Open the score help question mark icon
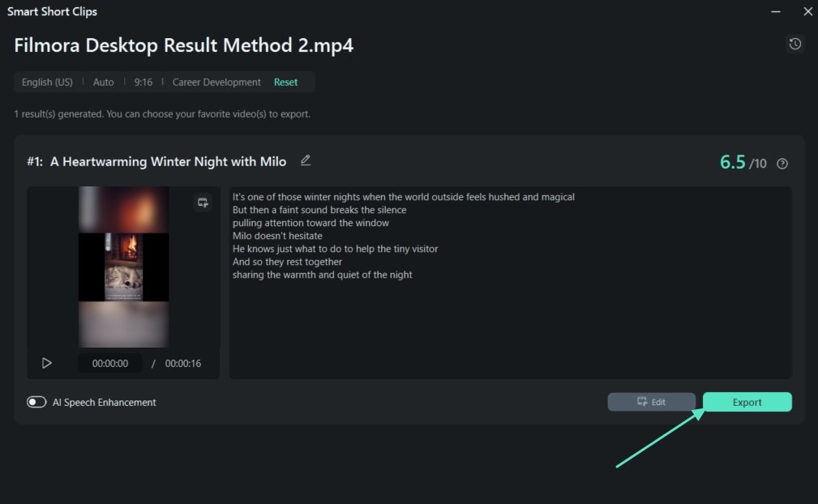This screenshot has height=504, width=818. click(782, 164)
